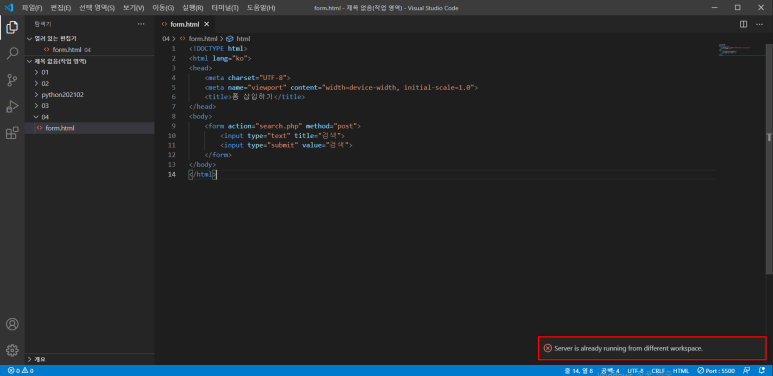This screenshot has height=376, width=773.
Task: Click the error icon in the notification
Action: click(x=547, y=348)
